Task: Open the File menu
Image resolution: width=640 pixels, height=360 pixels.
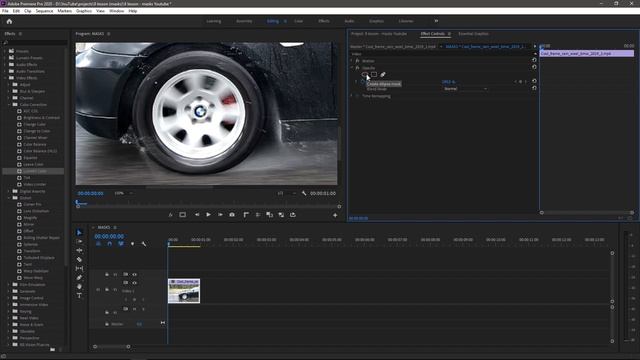Action: 5,11
